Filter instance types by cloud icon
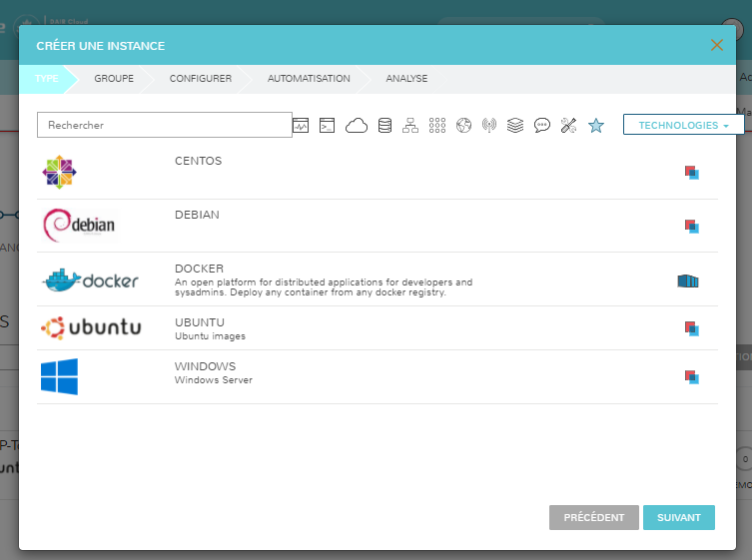 pos(357,125)
